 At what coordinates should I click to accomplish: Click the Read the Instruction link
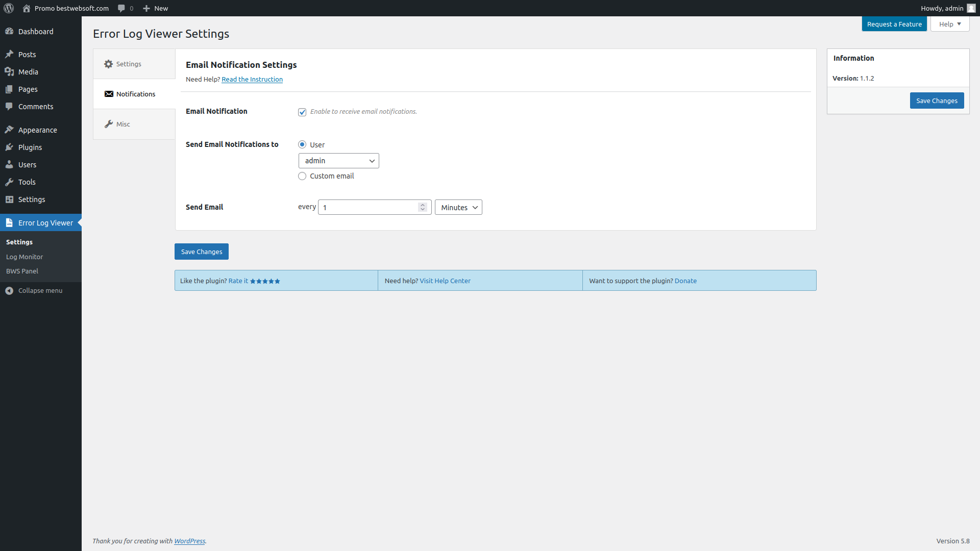coord(252,80)
